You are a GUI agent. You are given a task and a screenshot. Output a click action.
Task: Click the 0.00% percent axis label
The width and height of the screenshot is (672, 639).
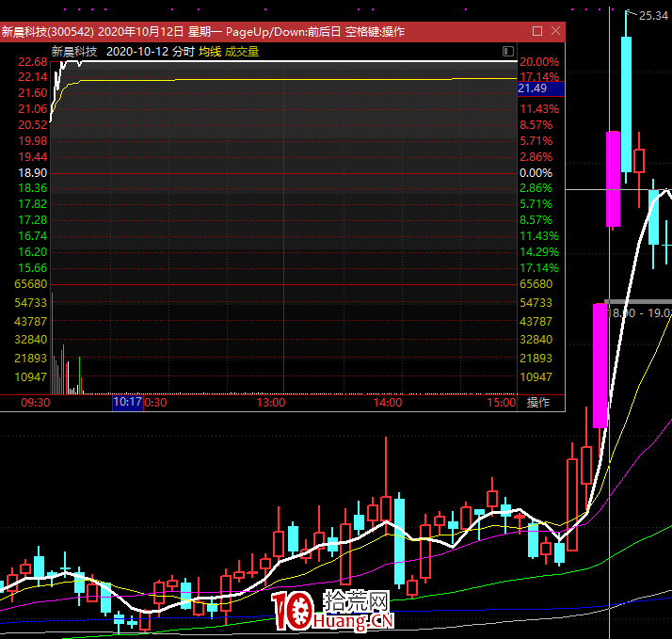point(536,173)
